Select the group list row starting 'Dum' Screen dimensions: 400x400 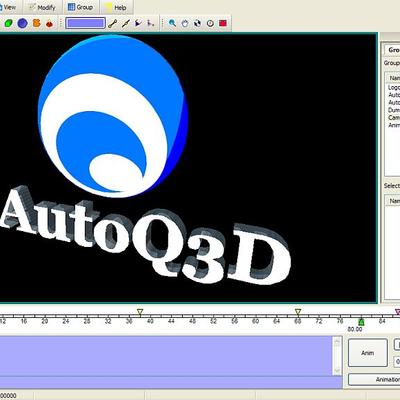[394, 110]
